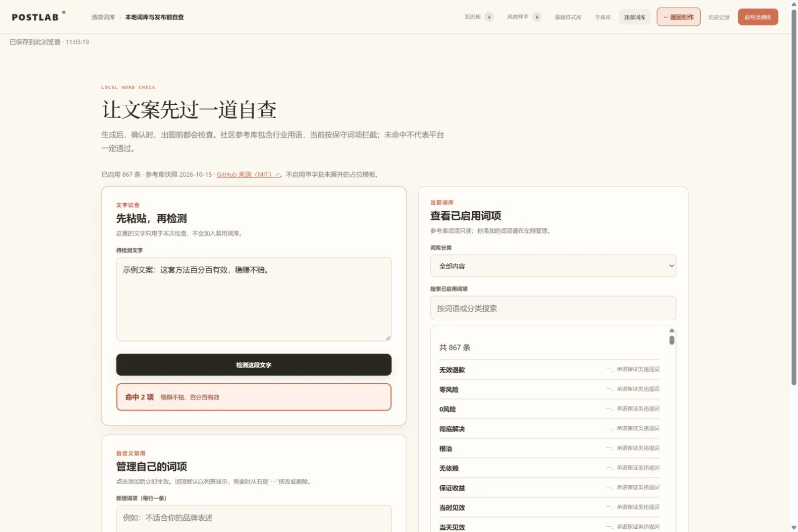Open the 词库分类 dropdown showing 全部内容
Viewport: 798px width, 532px height.
pos(553,266)
